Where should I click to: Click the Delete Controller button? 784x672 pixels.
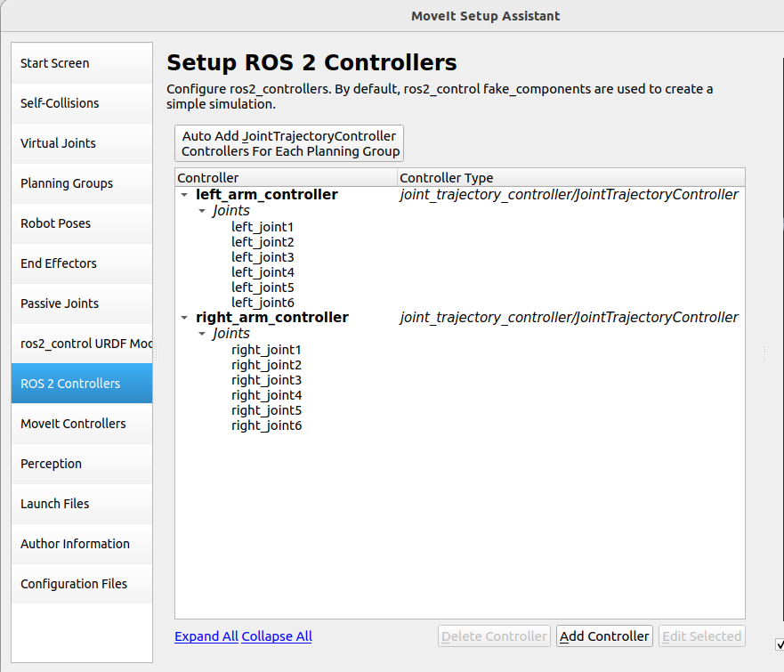coord(494,636)
